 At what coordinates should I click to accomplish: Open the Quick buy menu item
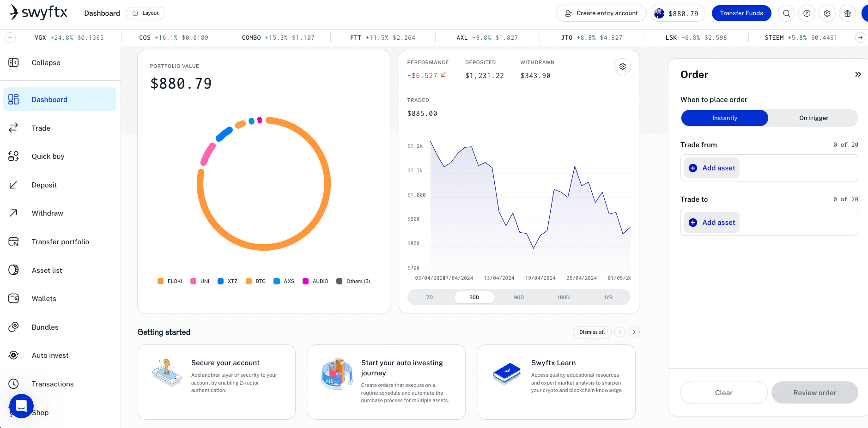[60, 156]
